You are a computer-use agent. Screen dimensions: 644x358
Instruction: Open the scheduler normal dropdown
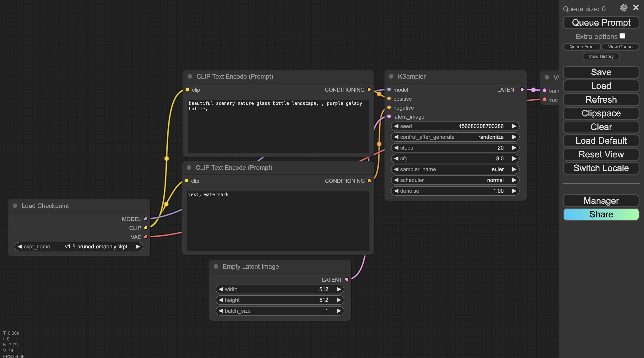click(455, 180)
